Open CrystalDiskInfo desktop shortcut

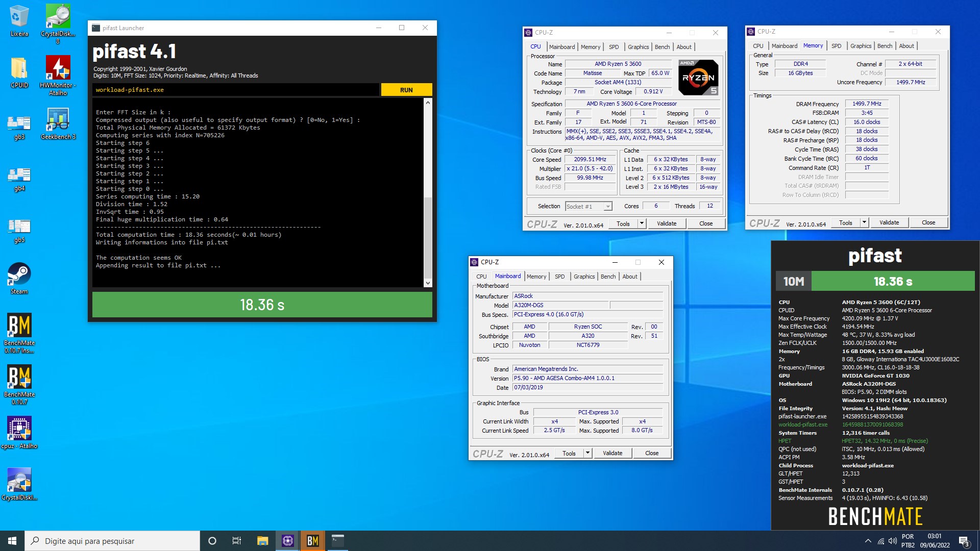[19, 484]
